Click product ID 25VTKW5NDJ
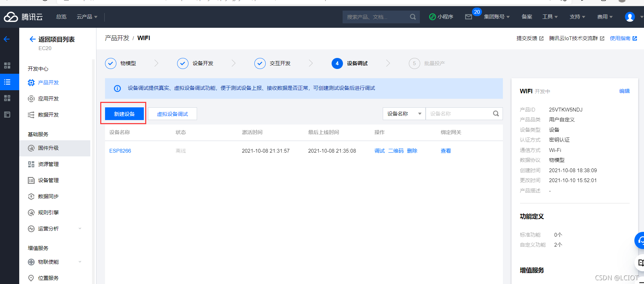Image resolution: width=644 pixels, height=284 pixels. pyautogui.click(x=565, y=110)
